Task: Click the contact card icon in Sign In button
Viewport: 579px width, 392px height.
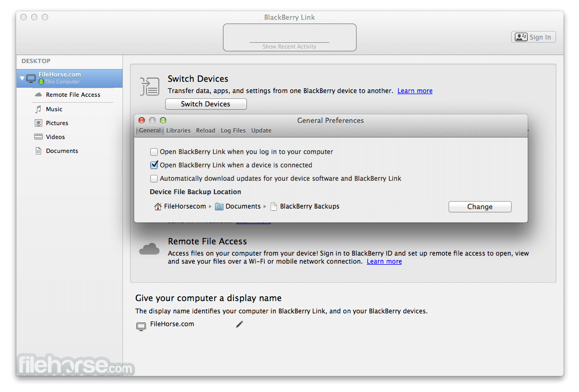Action: (x=521, y=37)
